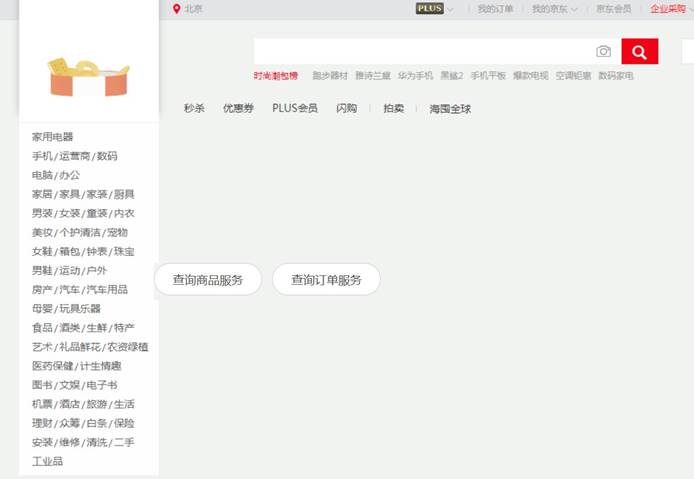
Task: Click the camera image-search icon
Action: point(603,52)
